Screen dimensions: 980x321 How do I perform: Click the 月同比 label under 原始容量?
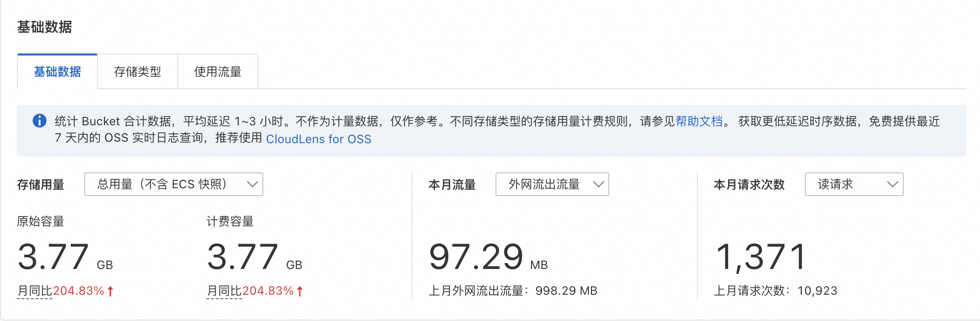(x=35, y=291)
